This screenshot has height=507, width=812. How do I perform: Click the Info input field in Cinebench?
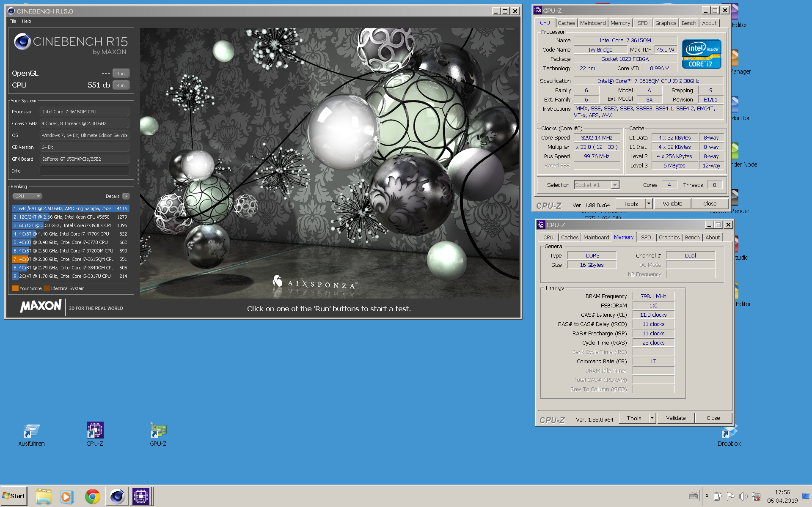pyautogui.click(x=85, y=171)
